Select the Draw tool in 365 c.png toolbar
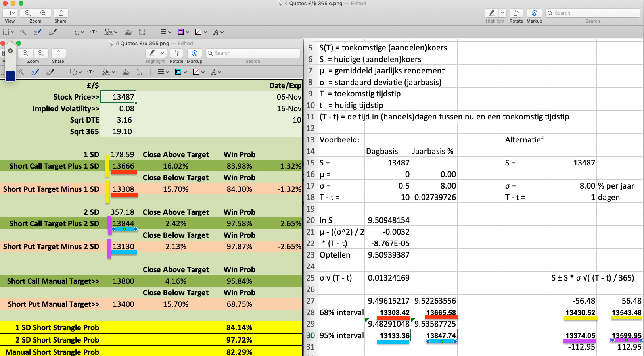This screenshot has height=356, width=644. pos(53,32)
